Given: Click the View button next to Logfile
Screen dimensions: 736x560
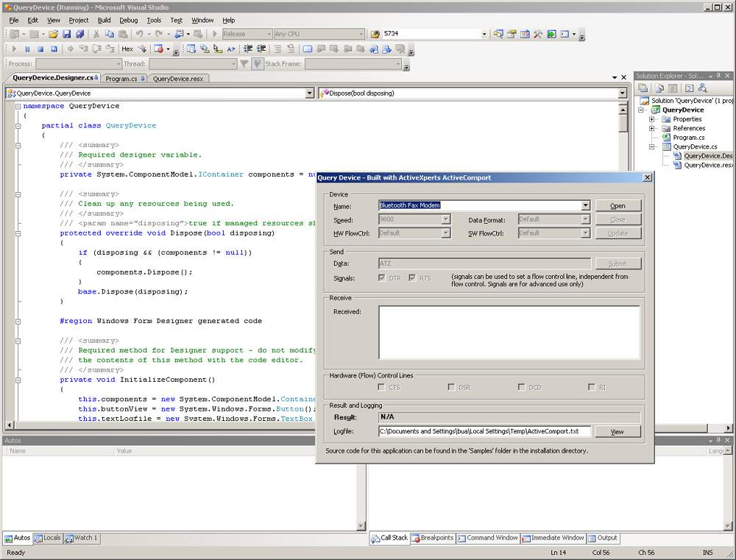Looking at the screenshot, I should [618, 431].
